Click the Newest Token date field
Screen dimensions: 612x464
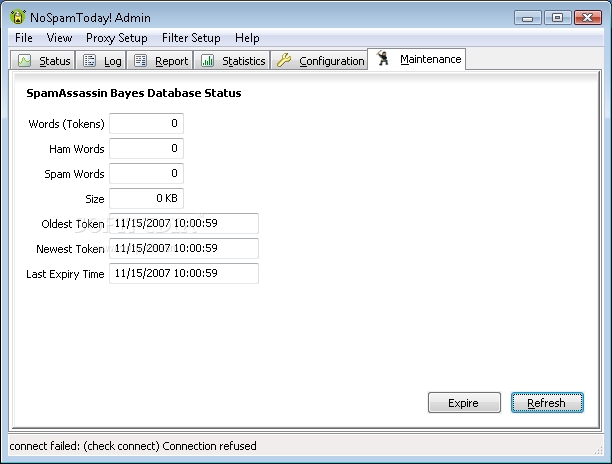pos(184,248)
